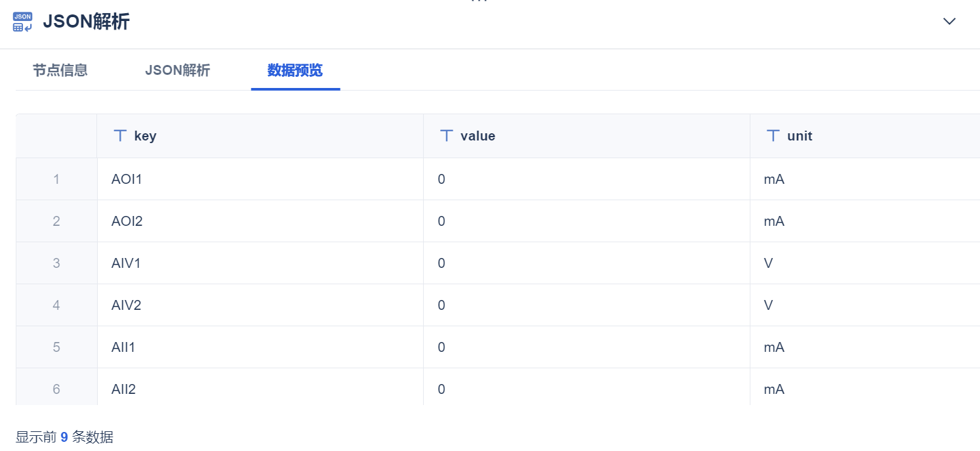980x451 pixels.
Task: Open the JSON解析 tab
Action: click(177, 70)
